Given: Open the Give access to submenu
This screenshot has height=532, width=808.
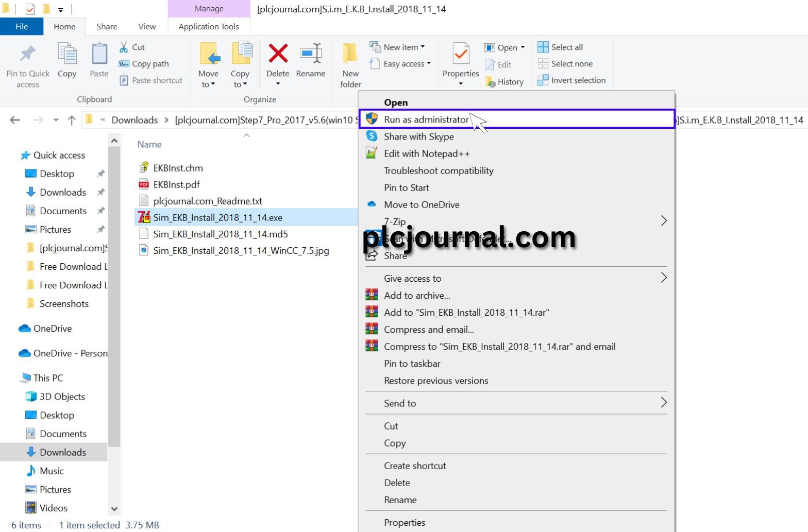Looking at the screenshot, I should click(516, 278).
